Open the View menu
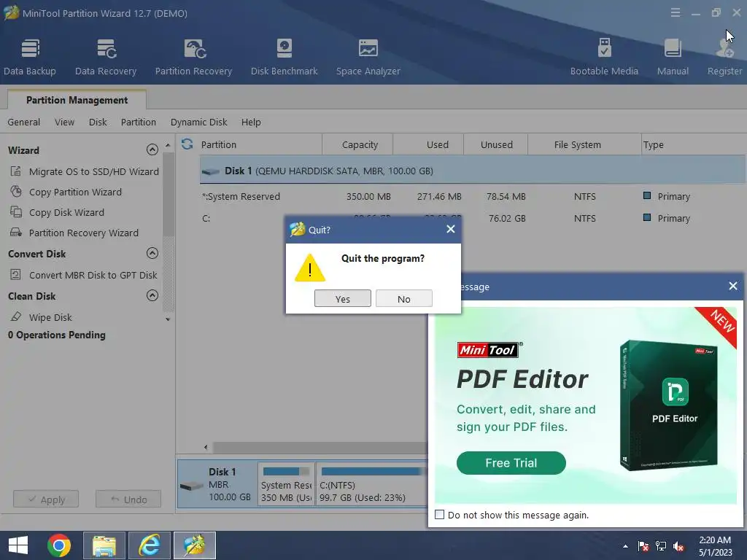The height and width of the screenshot is (560, 747). pyautogui.click(x=64, y=122)
